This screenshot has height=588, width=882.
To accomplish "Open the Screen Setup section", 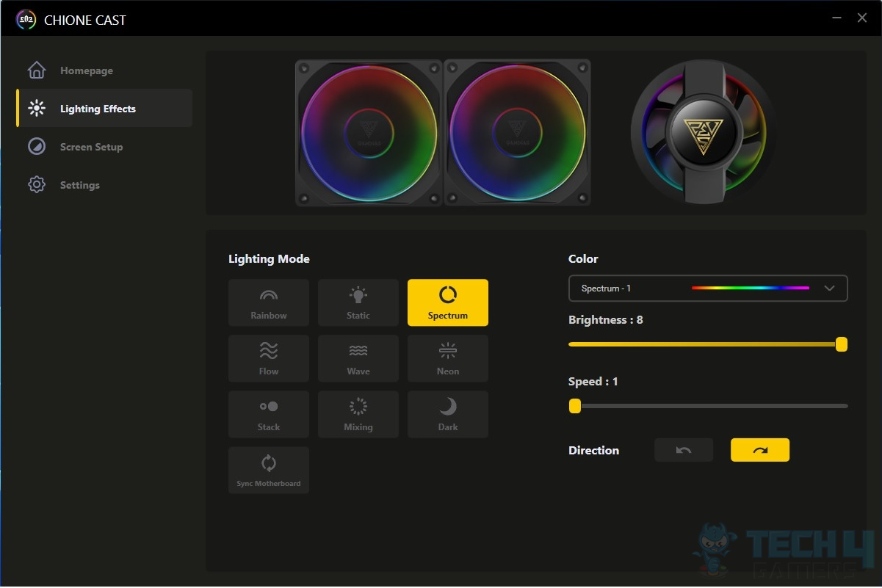I will coord(104,147).
